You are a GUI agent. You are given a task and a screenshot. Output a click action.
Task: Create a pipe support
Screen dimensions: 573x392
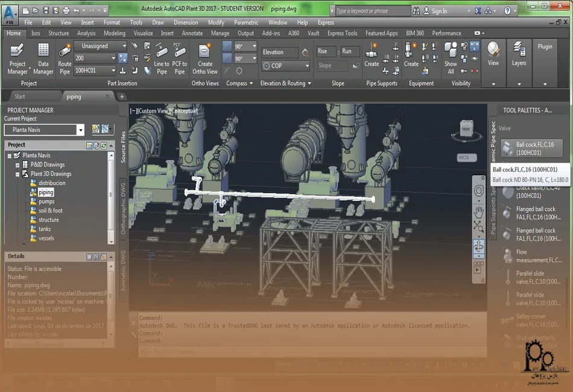[372, 55]
